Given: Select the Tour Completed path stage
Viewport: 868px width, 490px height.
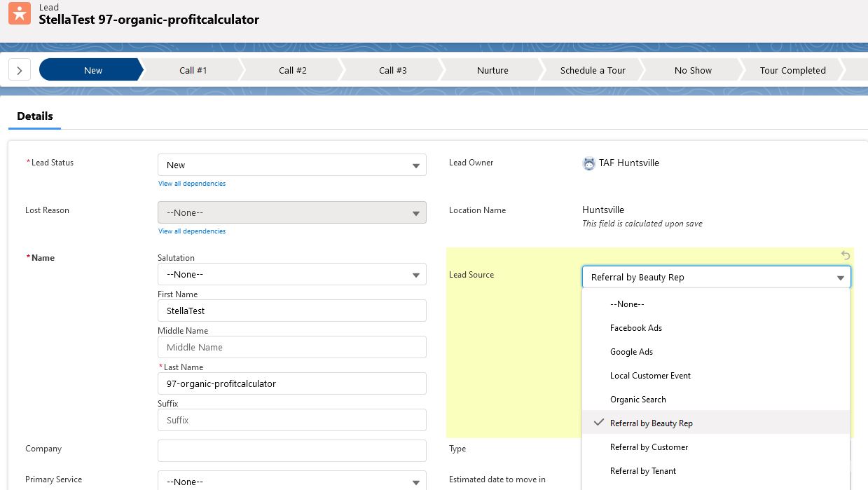Looking at the screenshot, I should 792,70.
